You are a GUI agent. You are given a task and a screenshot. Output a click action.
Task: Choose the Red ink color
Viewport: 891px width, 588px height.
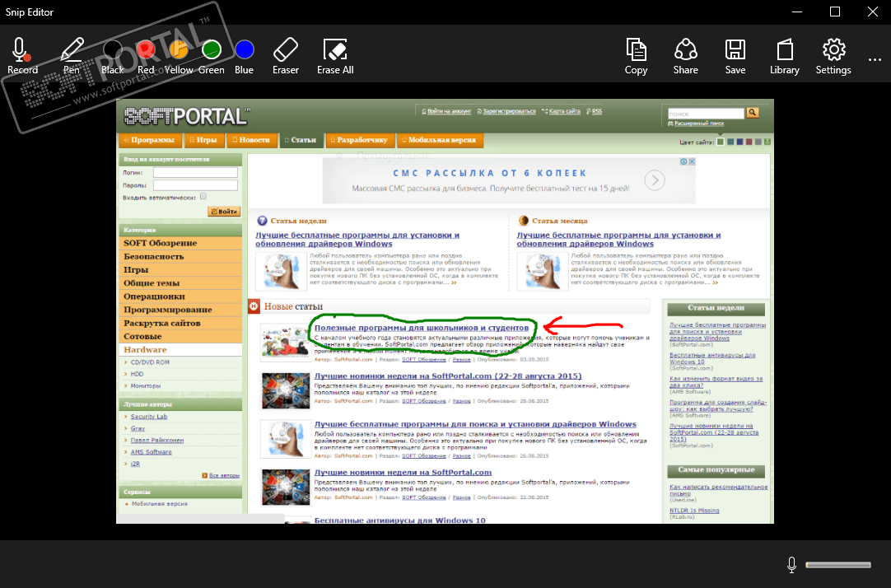[x=146, y=56]
